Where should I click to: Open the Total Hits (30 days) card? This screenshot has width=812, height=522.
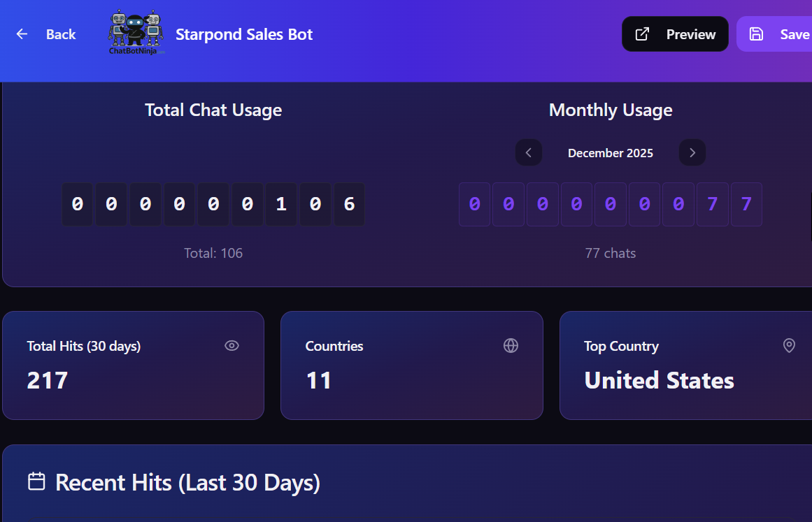coord(133,365)
